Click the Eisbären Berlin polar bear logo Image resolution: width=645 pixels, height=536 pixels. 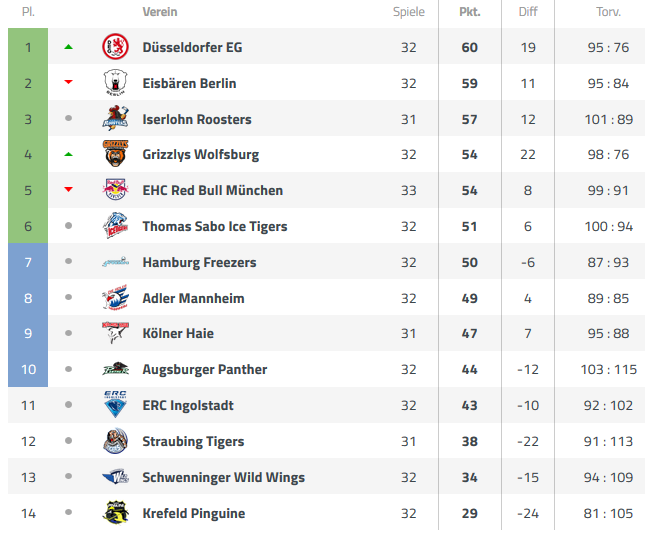[115, 83]
